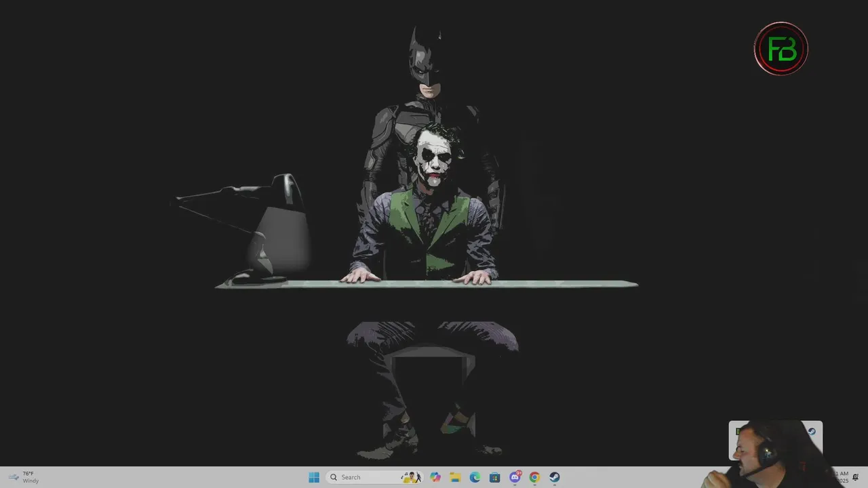Click the taskbar Search box

374,477
